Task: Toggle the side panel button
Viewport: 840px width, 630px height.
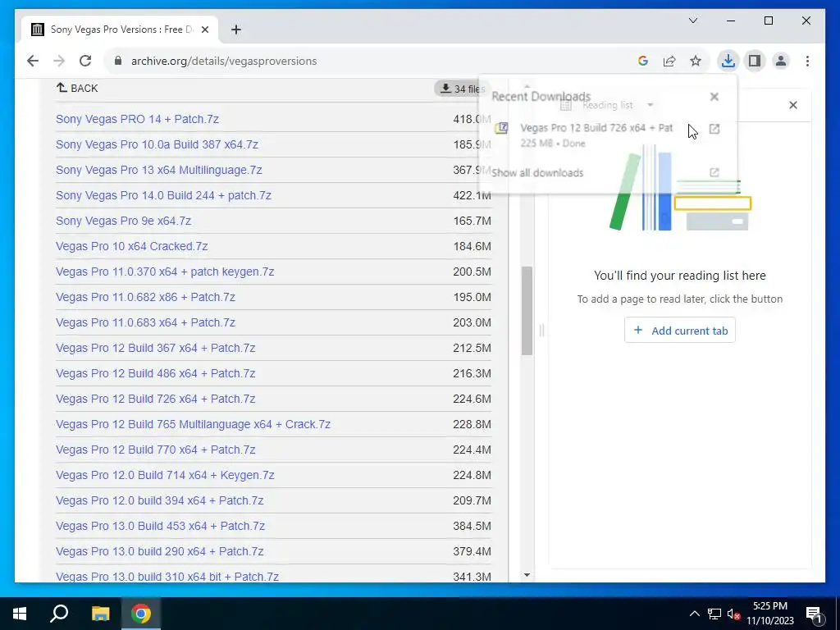Action: pos(755,61)
